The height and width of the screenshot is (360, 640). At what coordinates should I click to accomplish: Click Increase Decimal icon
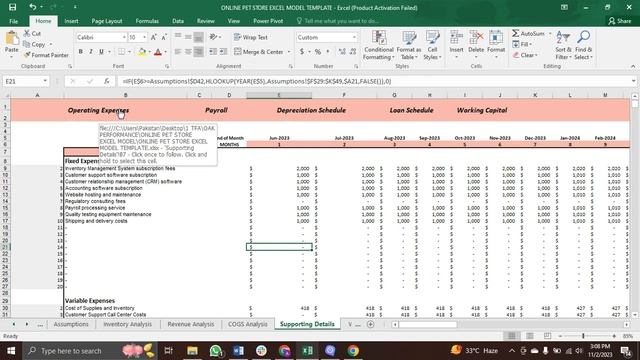(x=342, y=52)
